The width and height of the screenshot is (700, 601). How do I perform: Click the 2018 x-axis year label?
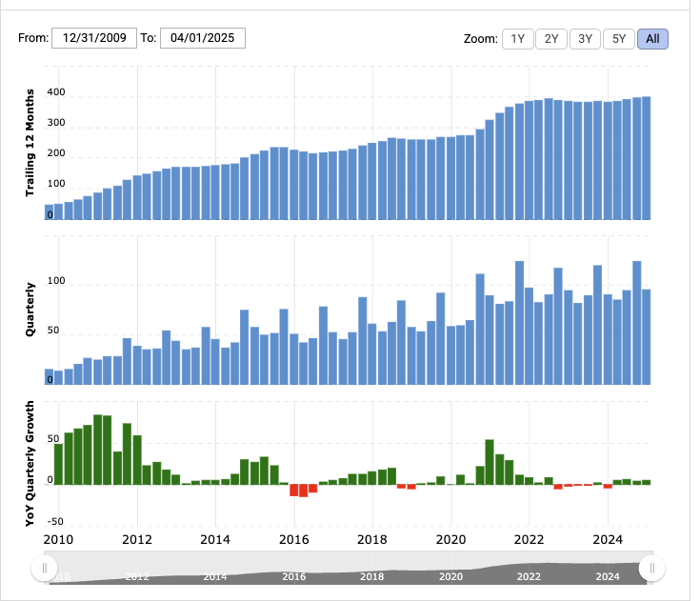tap(371, 538)
